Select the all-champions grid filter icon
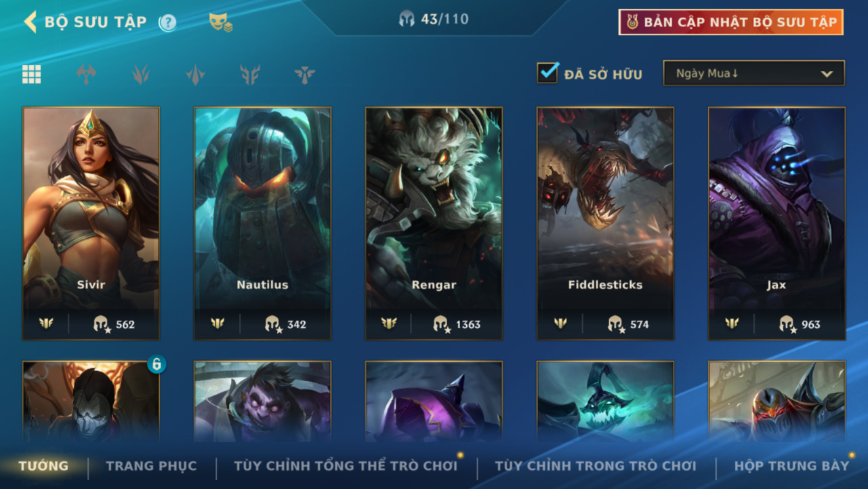The width and height of the screenshot is (868, 489). tap(31, 75)
